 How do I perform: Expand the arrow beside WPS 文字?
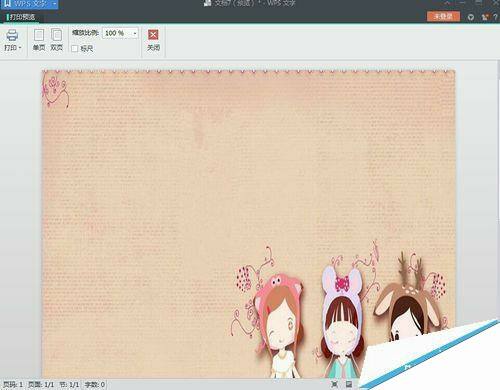point(54,4)
